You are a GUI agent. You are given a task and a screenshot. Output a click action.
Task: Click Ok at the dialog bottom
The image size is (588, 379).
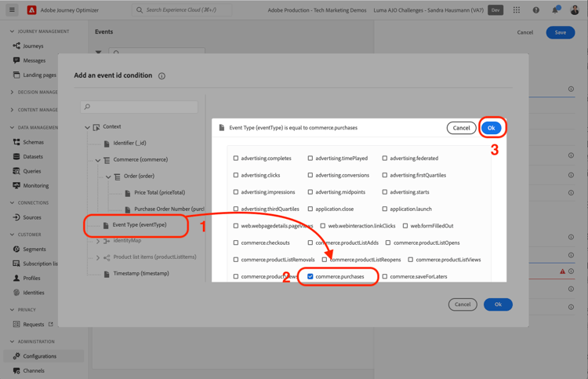coord(498,304)
